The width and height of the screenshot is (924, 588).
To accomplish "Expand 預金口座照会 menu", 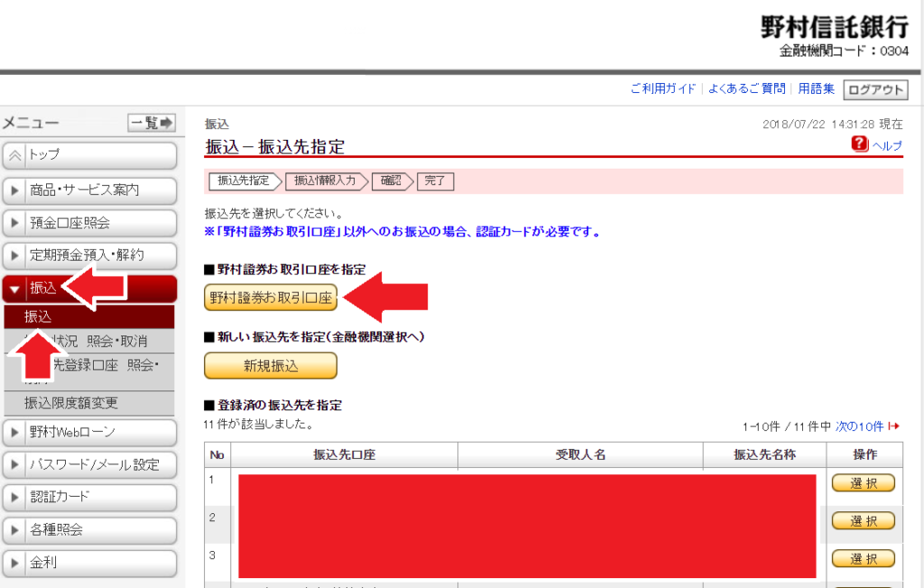I will coord(89,224).
